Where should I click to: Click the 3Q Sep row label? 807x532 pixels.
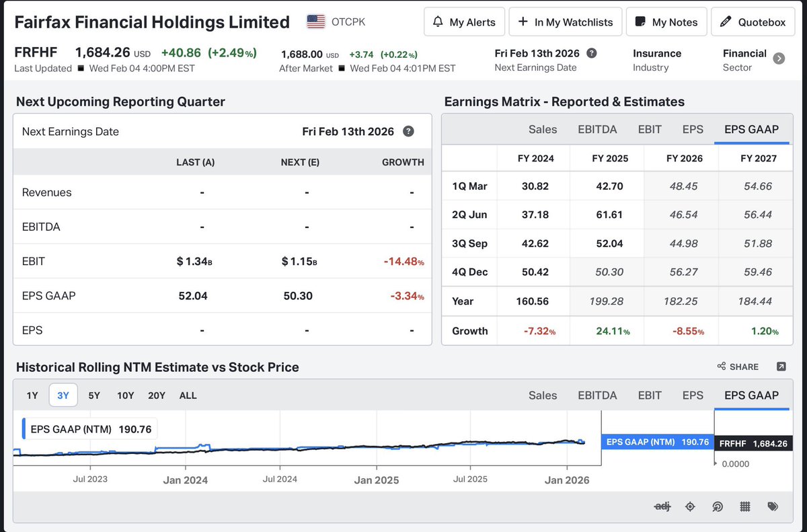click(x=469, y=243)
